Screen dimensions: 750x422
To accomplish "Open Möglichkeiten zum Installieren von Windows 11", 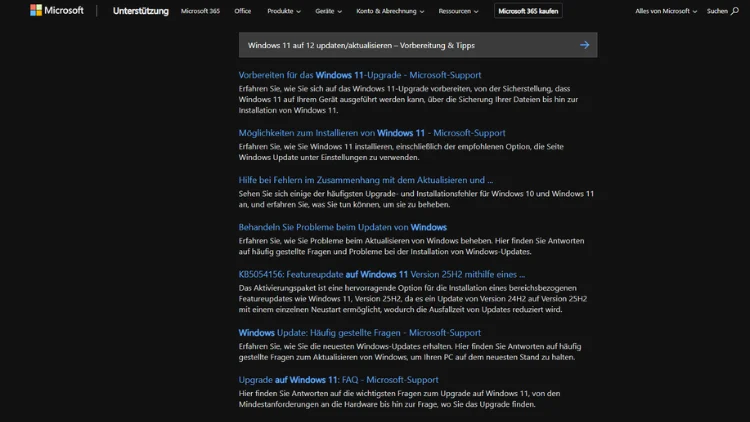I will coord(372,133).
